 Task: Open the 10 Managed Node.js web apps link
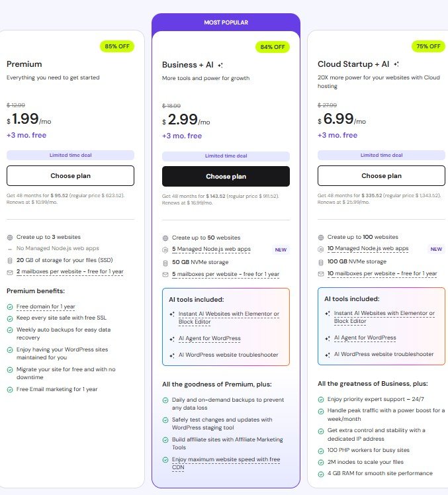368,249
